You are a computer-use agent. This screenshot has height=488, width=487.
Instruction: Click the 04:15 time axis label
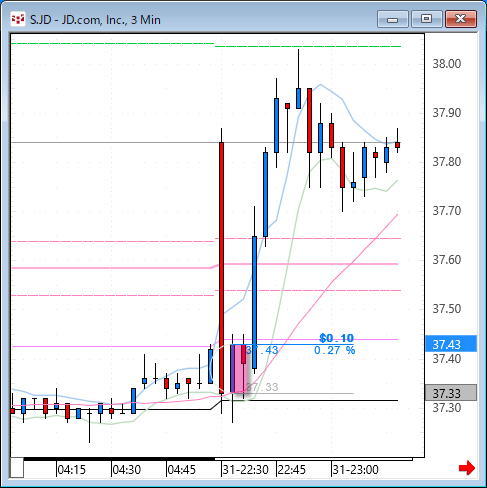pyautogui.click(x=71, y=470)
